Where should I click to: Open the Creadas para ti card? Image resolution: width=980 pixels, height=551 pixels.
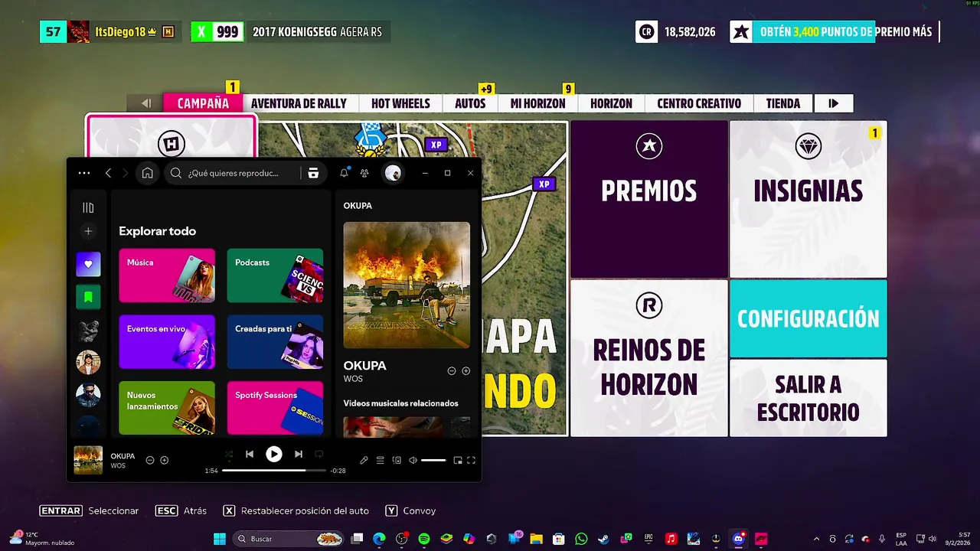pos(275,341)
